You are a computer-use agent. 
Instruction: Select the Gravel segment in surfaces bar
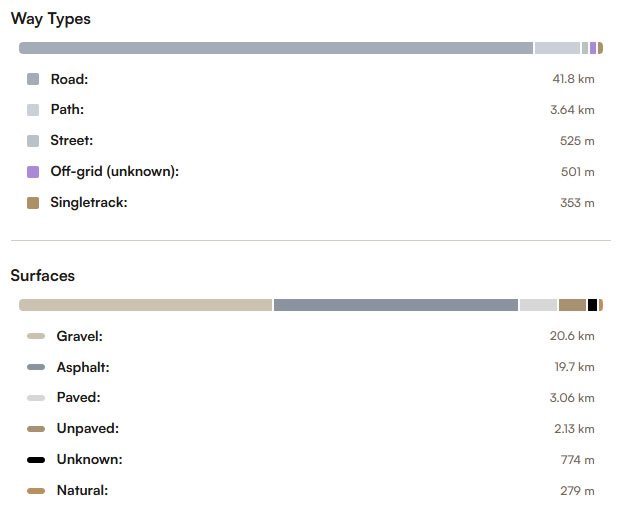pyautogui.click(x=145, y=305)
